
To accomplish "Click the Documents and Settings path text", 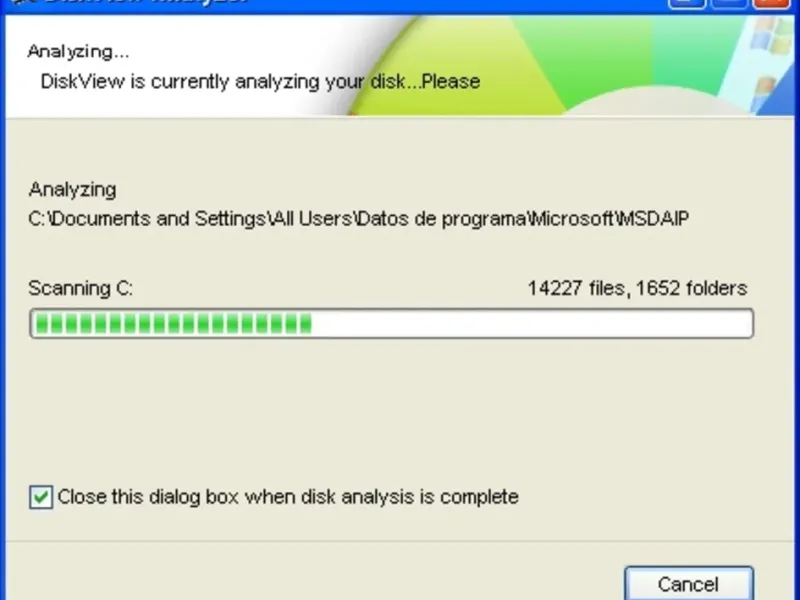I will pos(358,219).
